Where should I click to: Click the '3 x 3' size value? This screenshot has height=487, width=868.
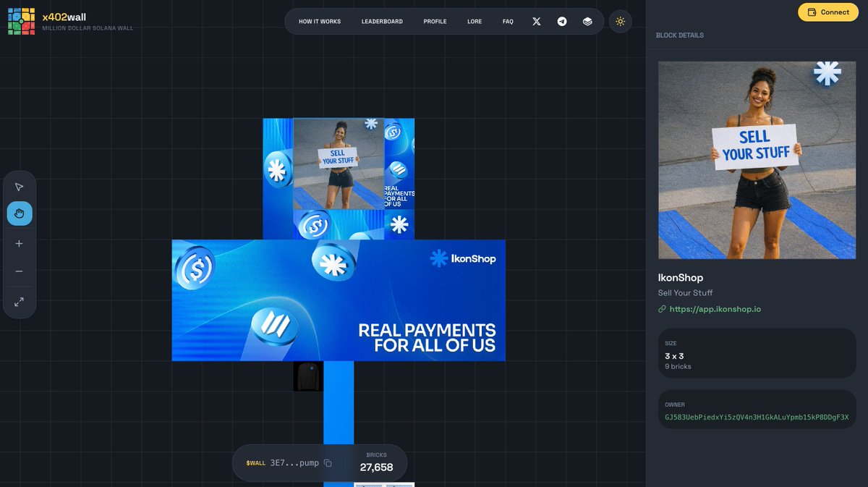point(674,356)
